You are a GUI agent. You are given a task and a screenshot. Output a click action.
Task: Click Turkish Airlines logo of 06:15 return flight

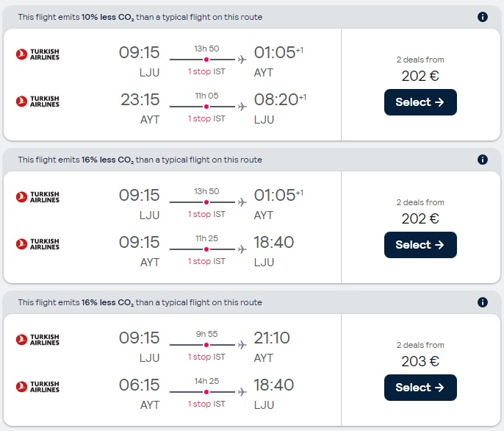37,387
